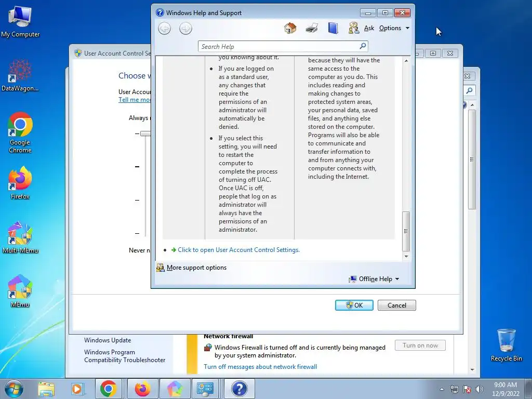The image size is (532, 399).
Task: Click the Forward arrow in Help window
Action: (185, 28)
